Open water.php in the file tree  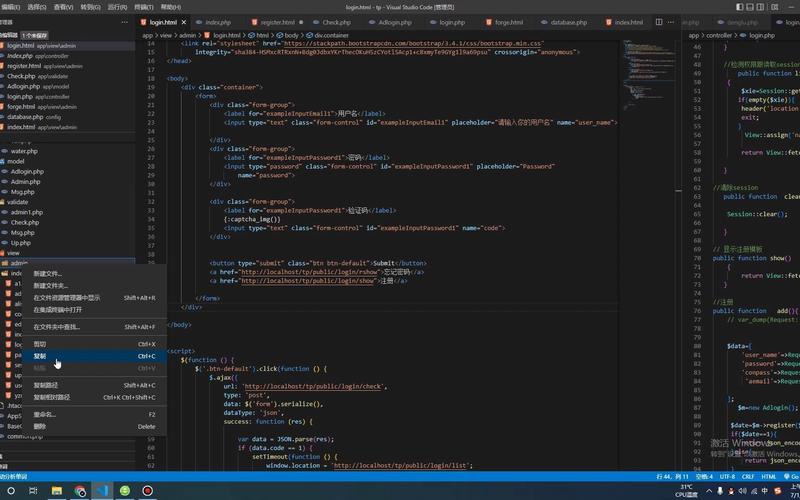pos(67,151)
